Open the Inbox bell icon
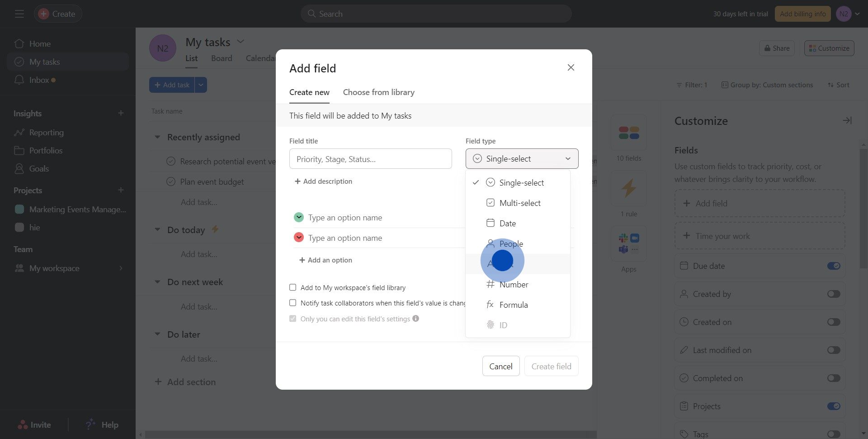 click(19, 80)
